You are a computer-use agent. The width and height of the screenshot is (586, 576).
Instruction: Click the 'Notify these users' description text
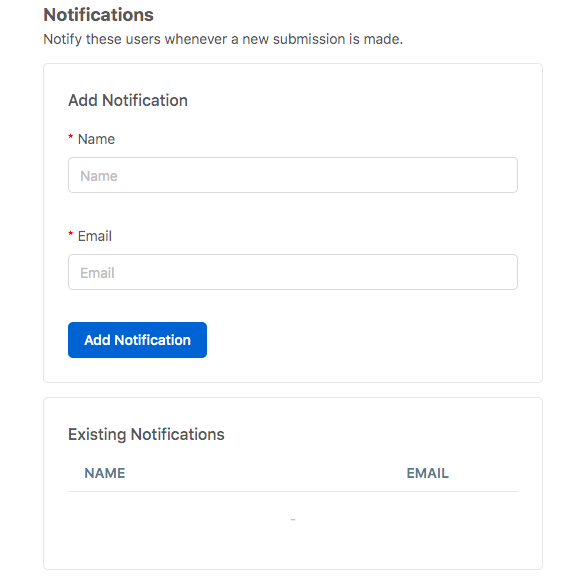pyautogui.click(x=223, y=39)
